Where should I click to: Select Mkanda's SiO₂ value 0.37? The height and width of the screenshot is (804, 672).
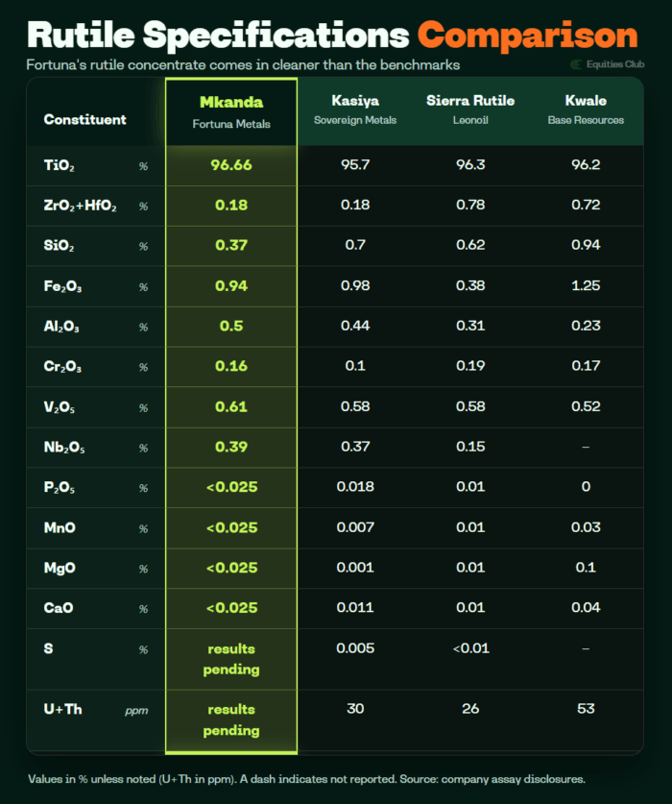coord(231,245)
